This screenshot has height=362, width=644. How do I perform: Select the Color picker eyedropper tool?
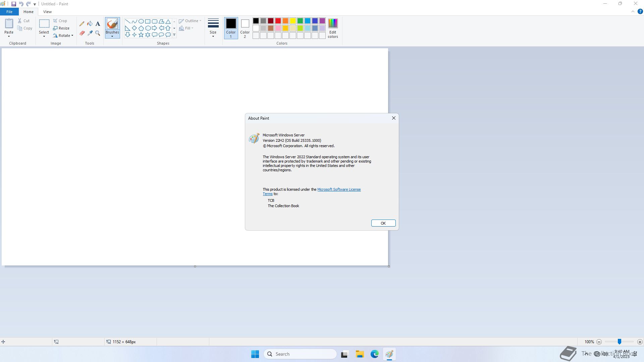(90, 33)
